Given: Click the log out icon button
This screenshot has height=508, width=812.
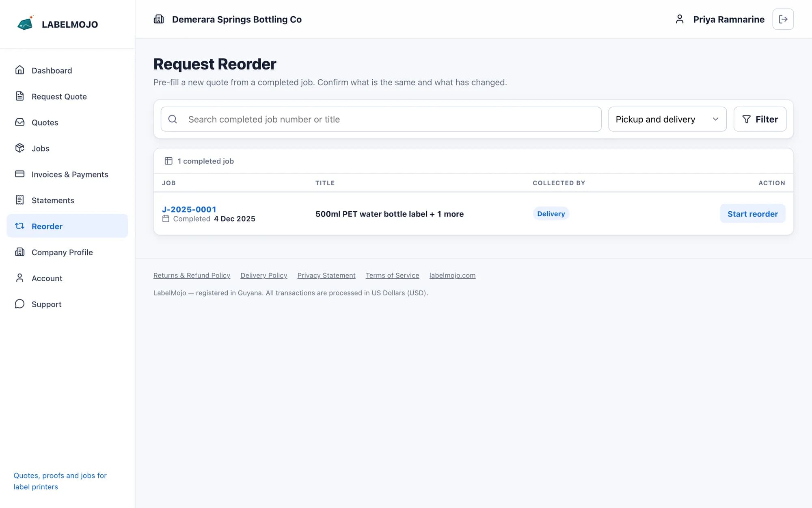Looking at the screenshot, I should point(783,19).
